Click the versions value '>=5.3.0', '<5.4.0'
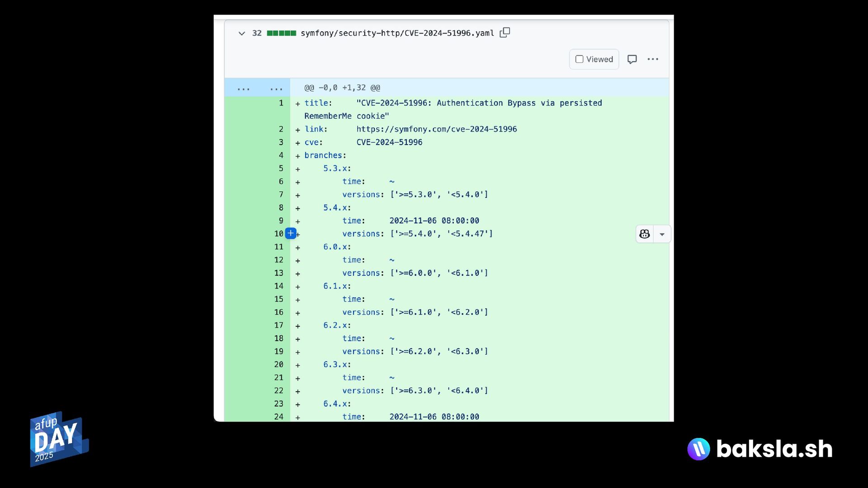Screen dimensions: 868x488 click(x=439, y=195)
